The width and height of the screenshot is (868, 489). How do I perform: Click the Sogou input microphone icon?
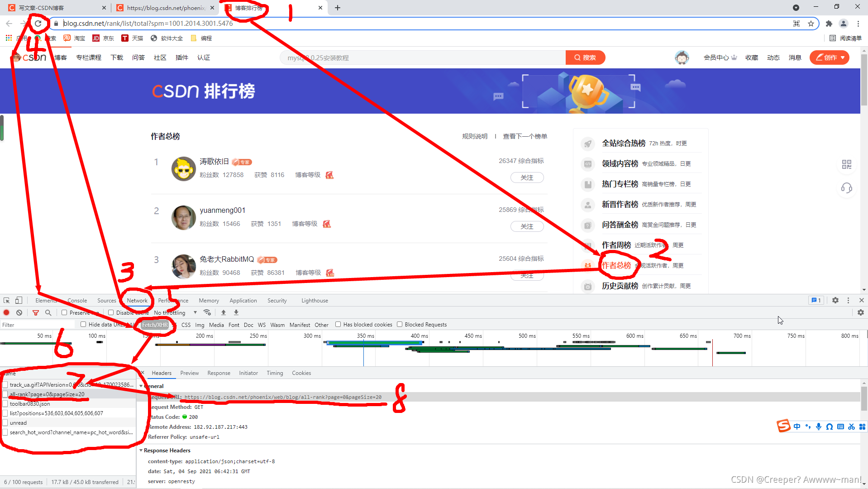coord(819,427)
